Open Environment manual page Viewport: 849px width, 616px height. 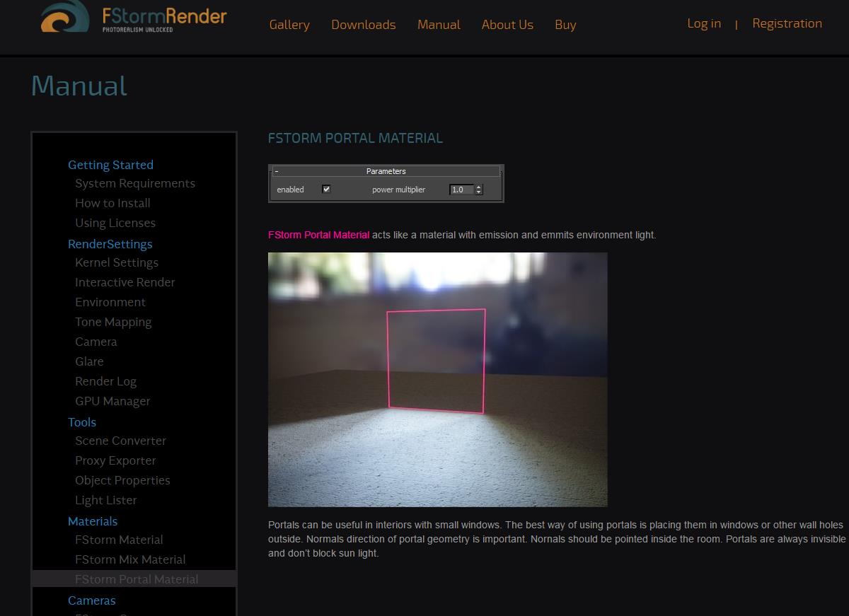click(110, 302)
